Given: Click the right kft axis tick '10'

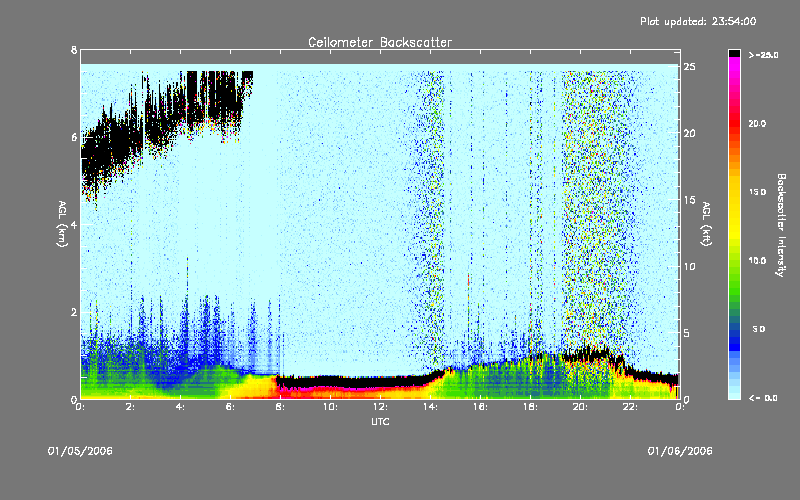Looking at the screenshot, I should (x=690, y=266).
